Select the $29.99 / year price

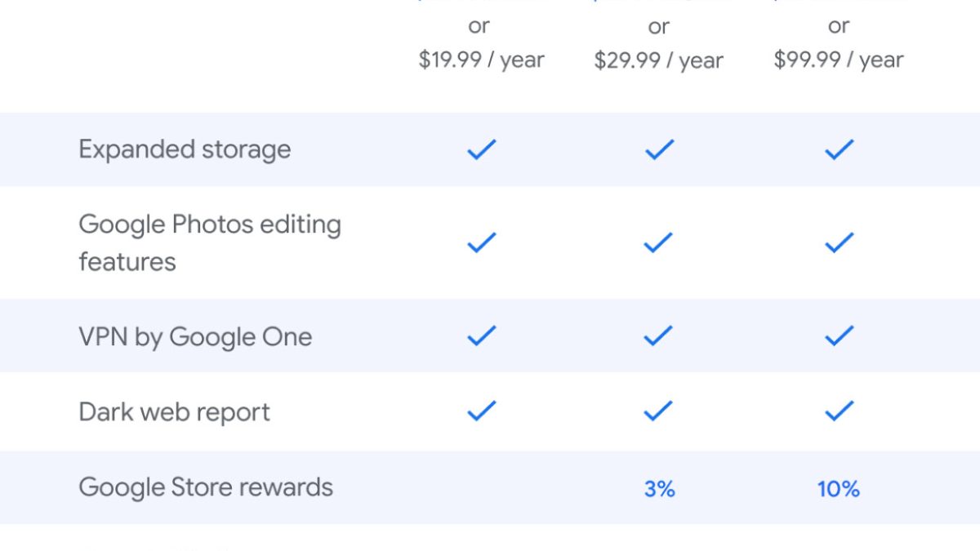(x=659, y=60)
